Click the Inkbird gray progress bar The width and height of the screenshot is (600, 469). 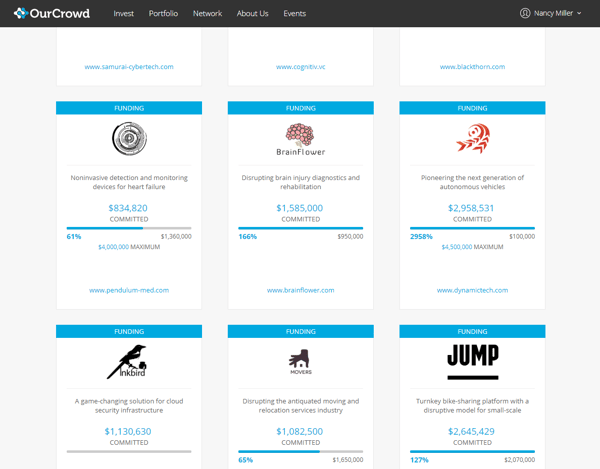point(129,451)
